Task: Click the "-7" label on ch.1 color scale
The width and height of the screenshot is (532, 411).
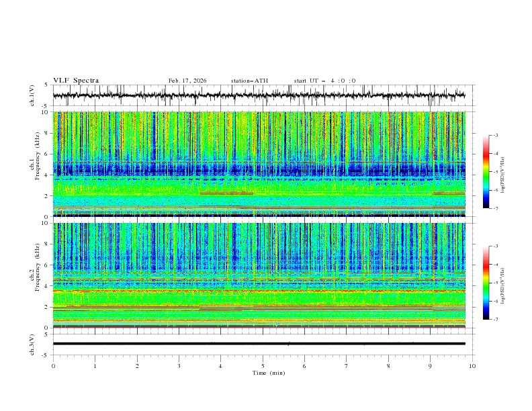Action: click(495, 208)
